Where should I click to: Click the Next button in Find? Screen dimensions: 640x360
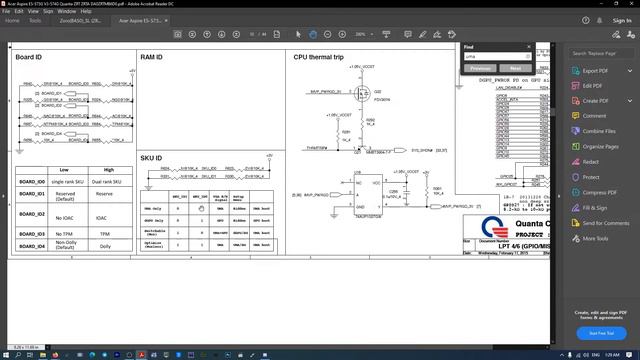click(x=516, y=69)
